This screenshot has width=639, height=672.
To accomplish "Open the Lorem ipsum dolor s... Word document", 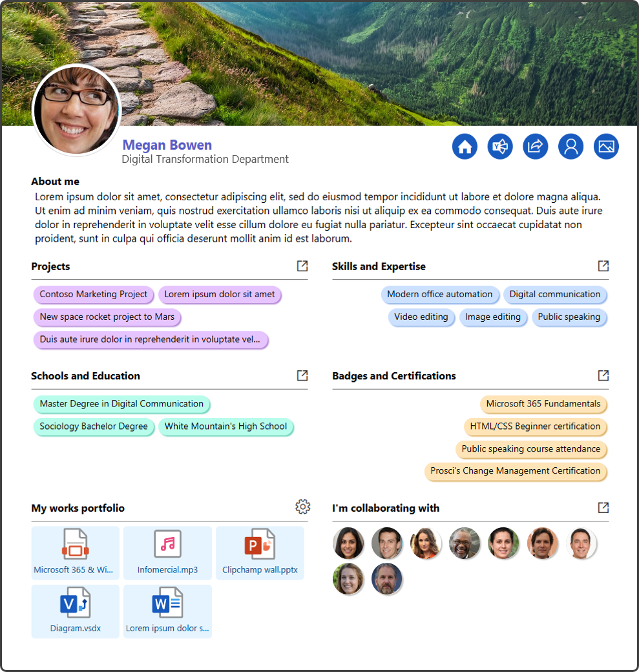I will [167, 611].
